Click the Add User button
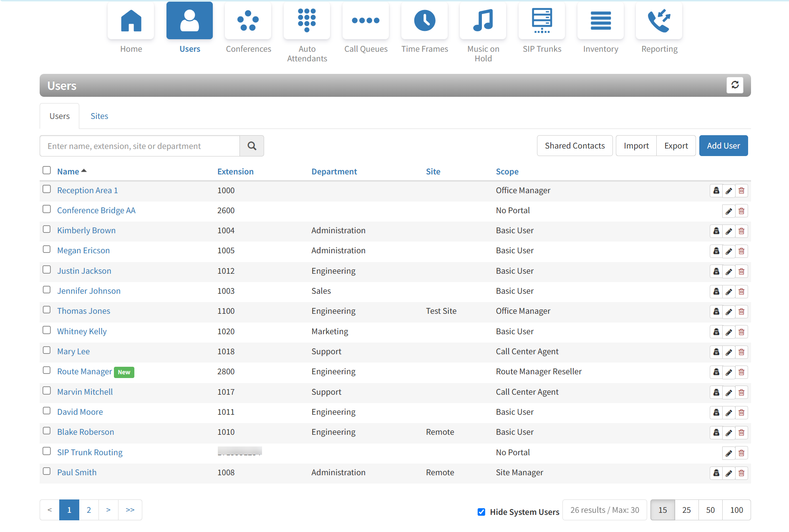Image resolution: width=789 pixels, height=532 pixels. (x=723, y=146)
